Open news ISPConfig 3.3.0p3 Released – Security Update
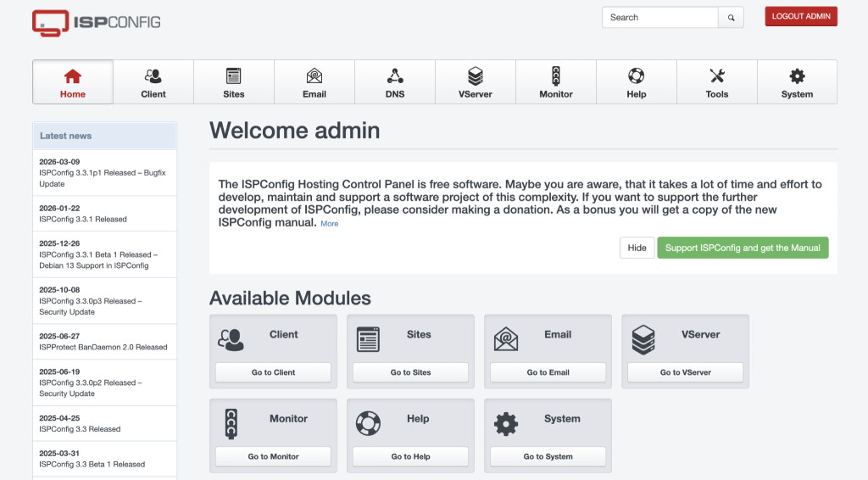This screenshot has width=868, height=480. click(104, 301)
